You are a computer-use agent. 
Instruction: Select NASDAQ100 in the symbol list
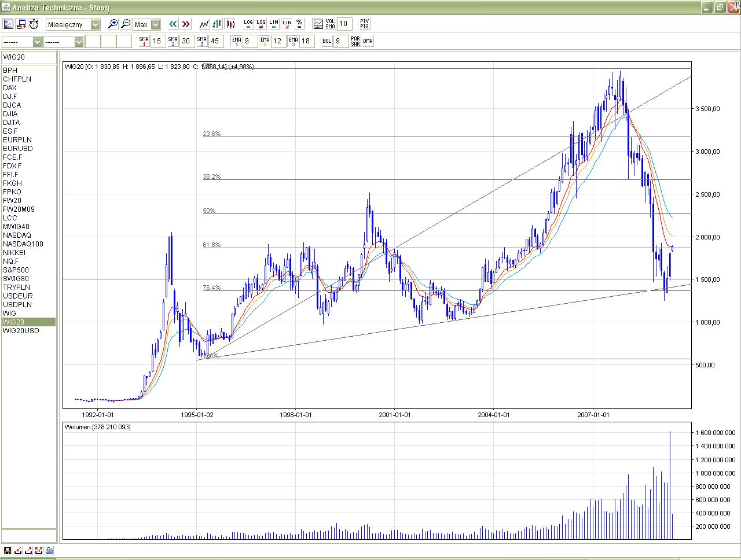point(23,244)
